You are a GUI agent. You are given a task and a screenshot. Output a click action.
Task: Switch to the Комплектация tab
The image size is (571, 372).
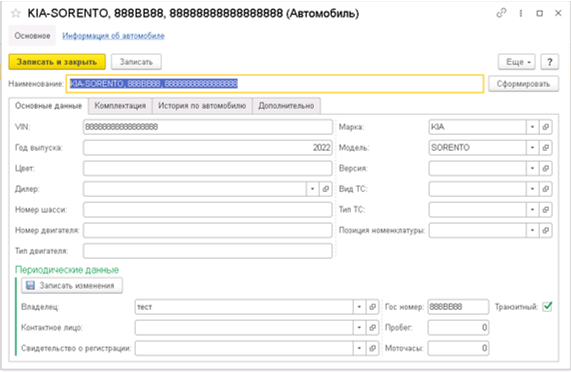(x=120, y=106)
